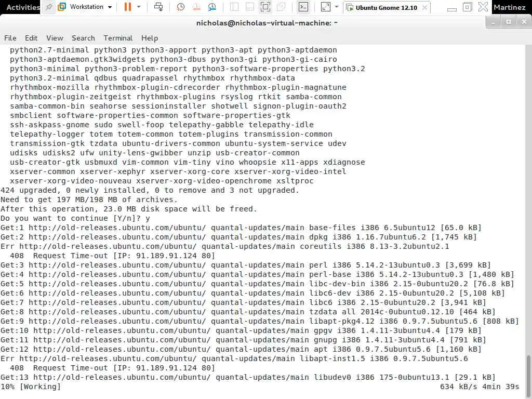This screenshot has height=399, width=532.
Task: Click the '10% [Working]' progress text
Action: [31, 387]
